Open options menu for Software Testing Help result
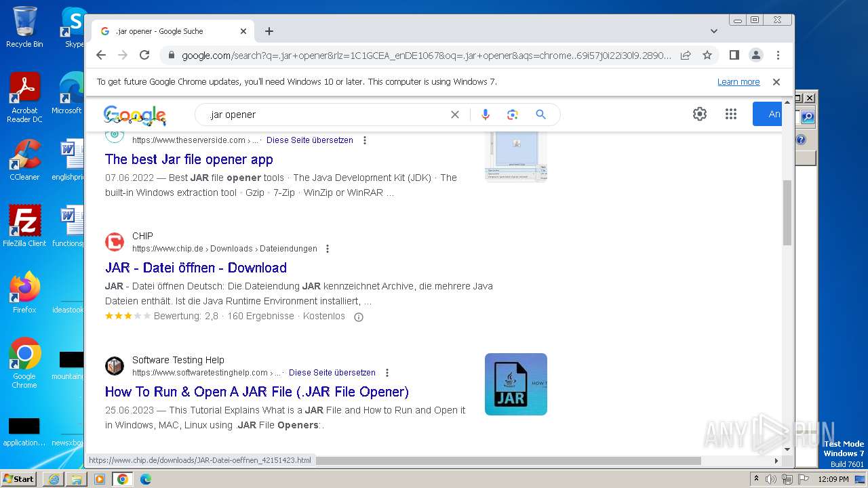Screen dimensions: 868x488 387,373
